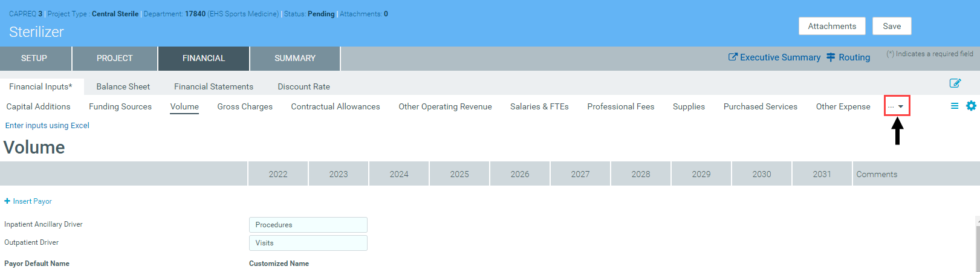
Task: Click the Executive Summary external-link icon
Action: (733, 57)
